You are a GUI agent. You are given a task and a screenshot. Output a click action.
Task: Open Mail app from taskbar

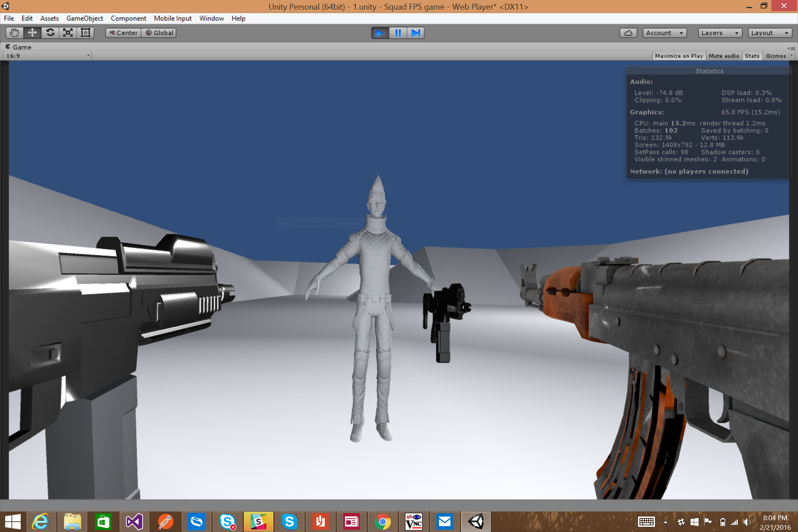444,522
